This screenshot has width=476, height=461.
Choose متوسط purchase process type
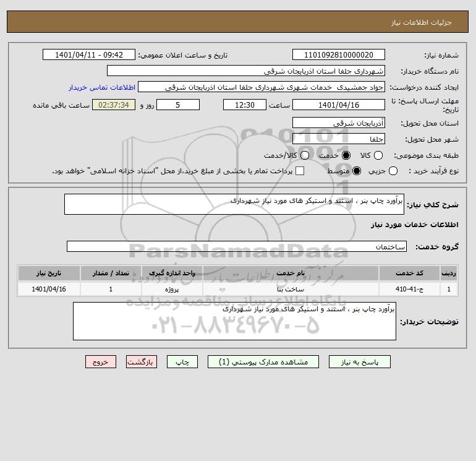click(357, 171)
